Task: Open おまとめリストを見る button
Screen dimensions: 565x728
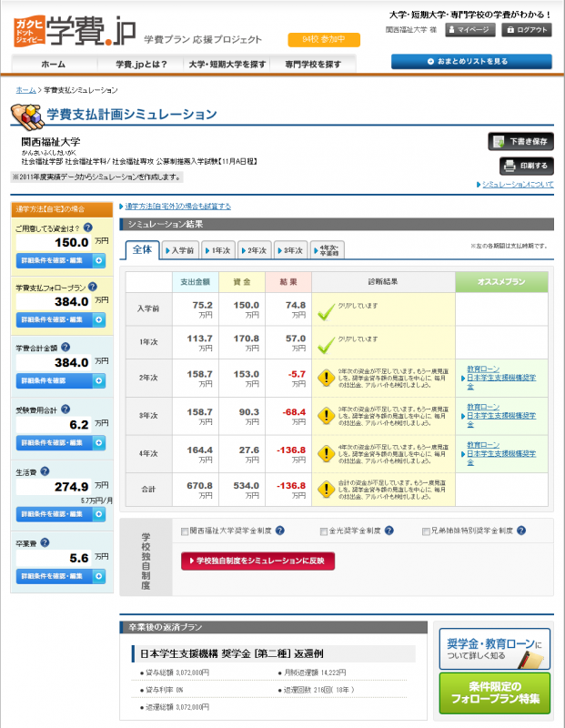Action: 471,61
